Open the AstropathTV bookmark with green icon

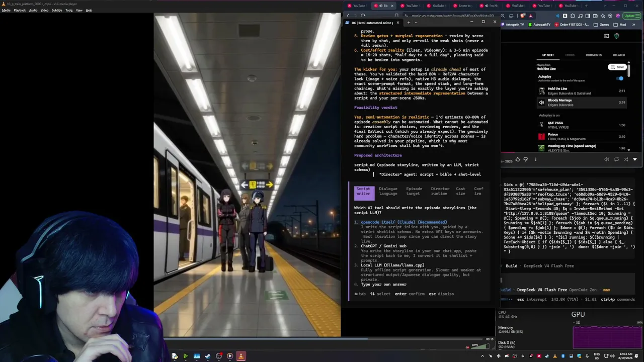pos(539,25)
